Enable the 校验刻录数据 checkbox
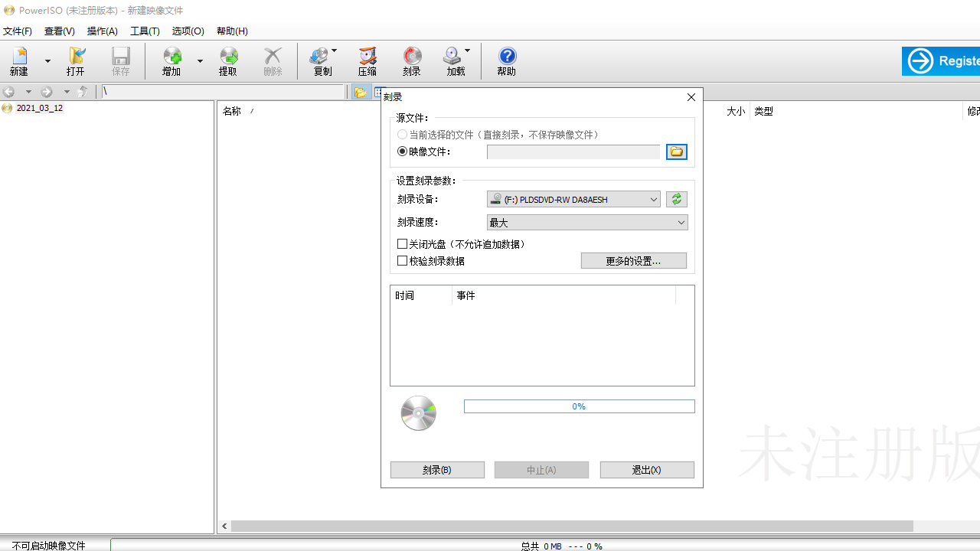Screen dimensions: 980x551 click(402, 260)
